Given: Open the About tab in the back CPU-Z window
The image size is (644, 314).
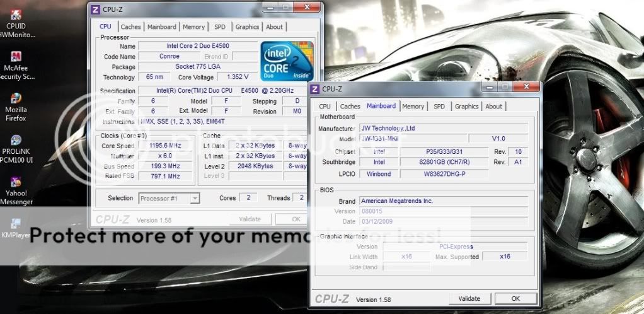Looking at the screenshot, I should (274, 26).
